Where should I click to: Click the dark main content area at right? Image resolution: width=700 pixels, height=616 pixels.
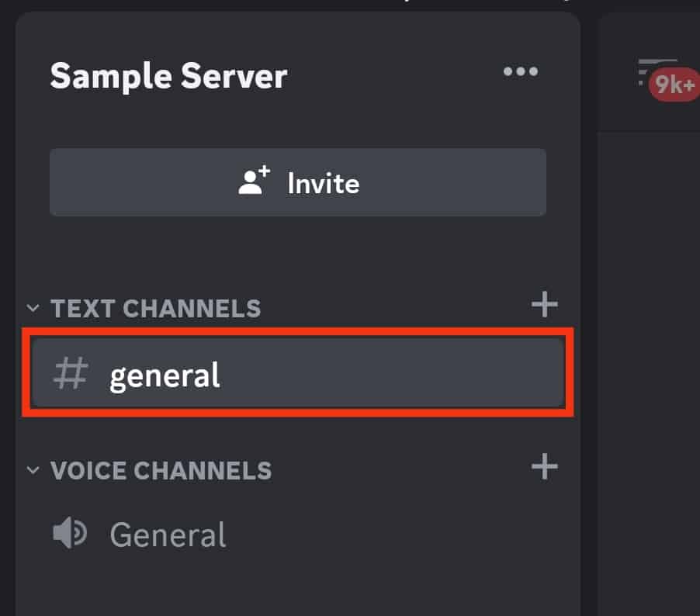[x=652, y=349]
